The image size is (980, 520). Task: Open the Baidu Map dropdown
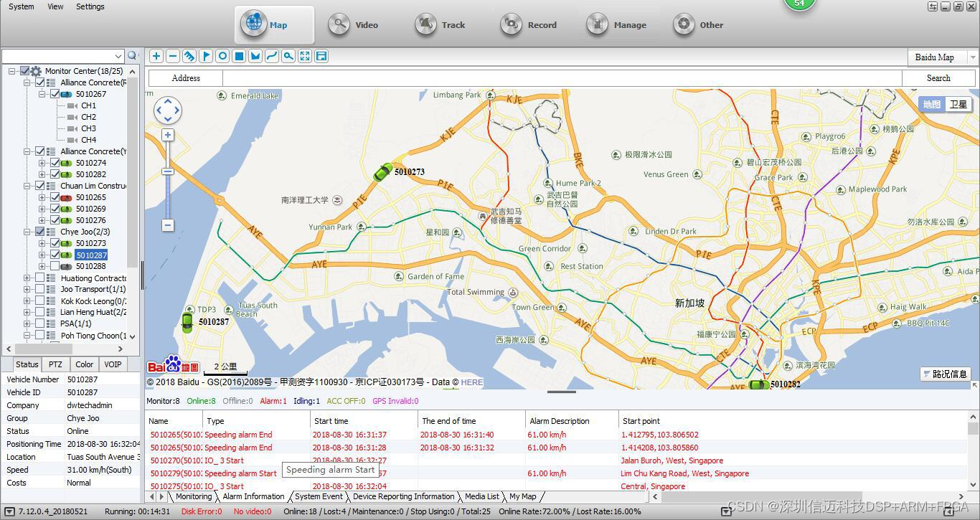973,57
